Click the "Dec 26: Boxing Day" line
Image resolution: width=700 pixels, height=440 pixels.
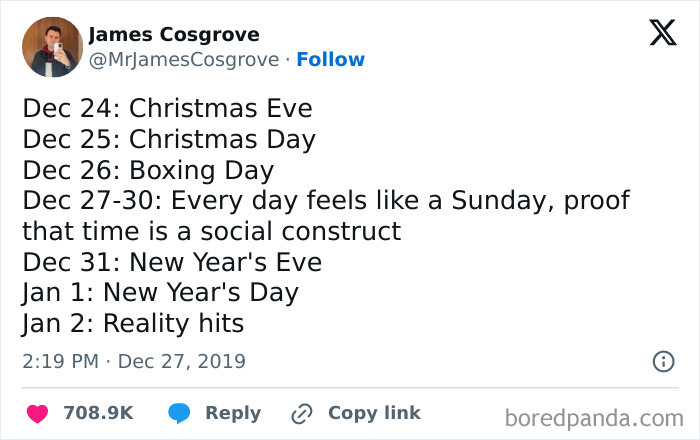(148, 169)
